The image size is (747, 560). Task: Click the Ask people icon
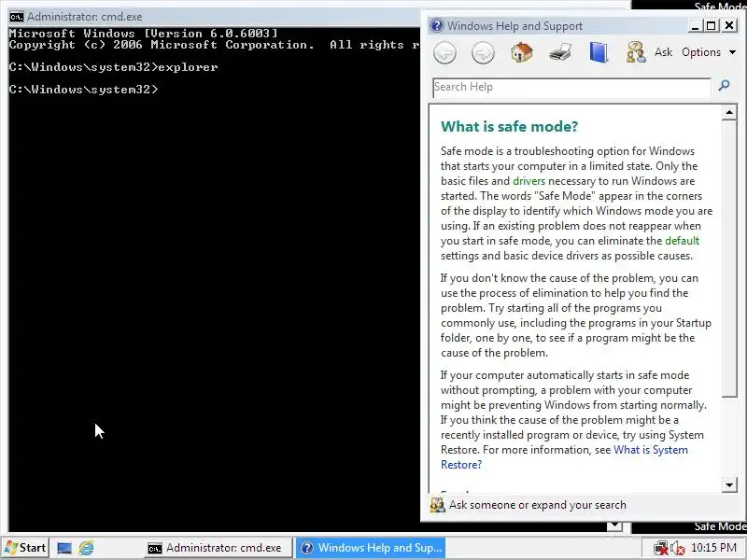pos(636,52)
